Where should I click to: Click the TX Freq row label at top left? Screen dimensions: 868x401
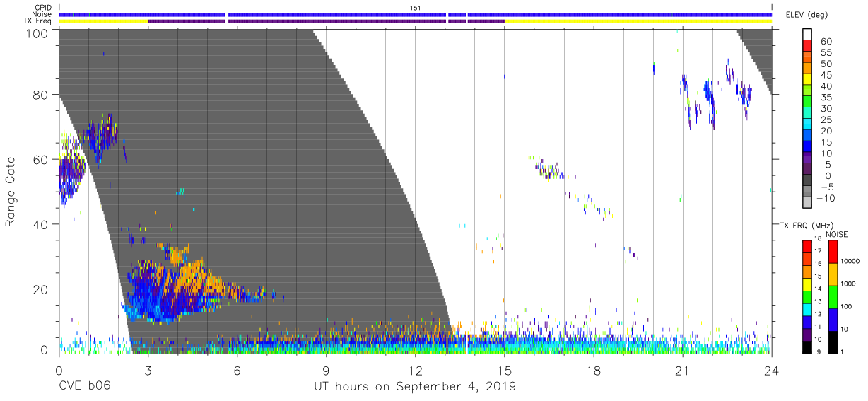pyautogui.click(x=37, y=21)
